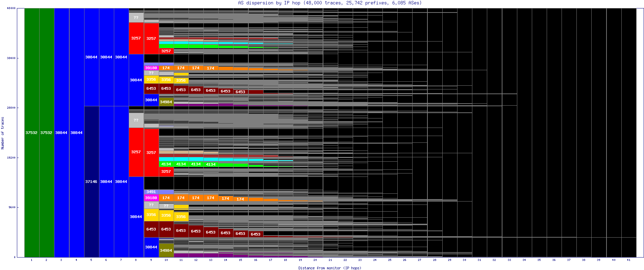
Task: Click the 'Distance from monitor (IP hops)' axis label
Action: (330, 268)
